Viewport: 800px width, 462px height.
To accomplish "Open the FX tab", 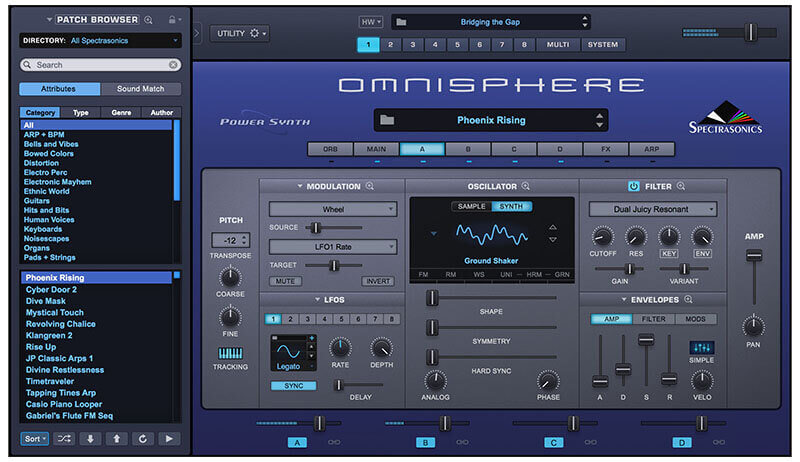I will [606, 149].
